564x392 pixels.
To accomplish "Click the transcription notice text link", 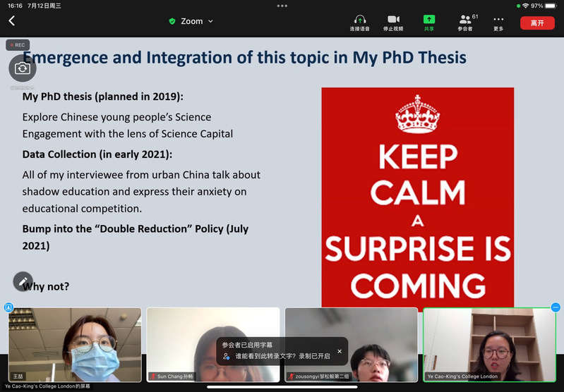I will (282, 357).
